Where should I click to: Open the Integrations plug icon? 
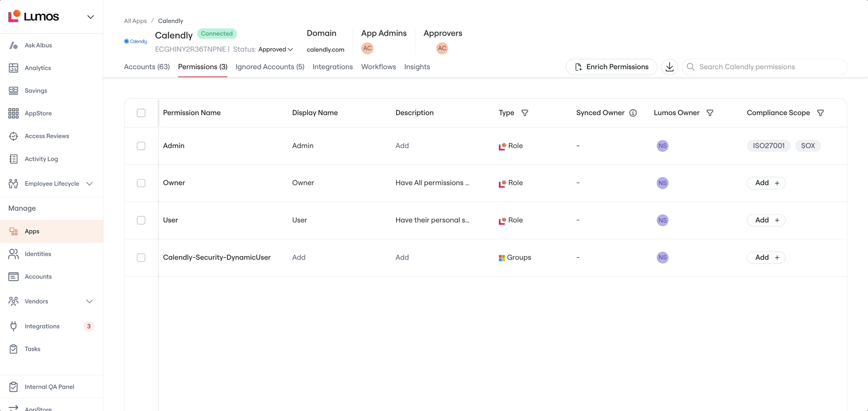[13, 326]
